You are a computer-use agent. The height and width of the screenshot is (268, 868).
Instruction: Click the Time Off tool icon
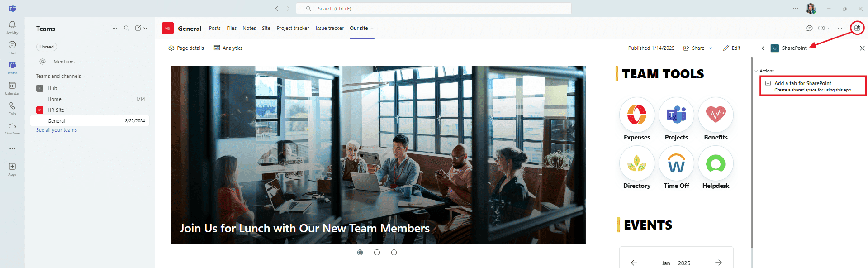click(x=676, y=163)
